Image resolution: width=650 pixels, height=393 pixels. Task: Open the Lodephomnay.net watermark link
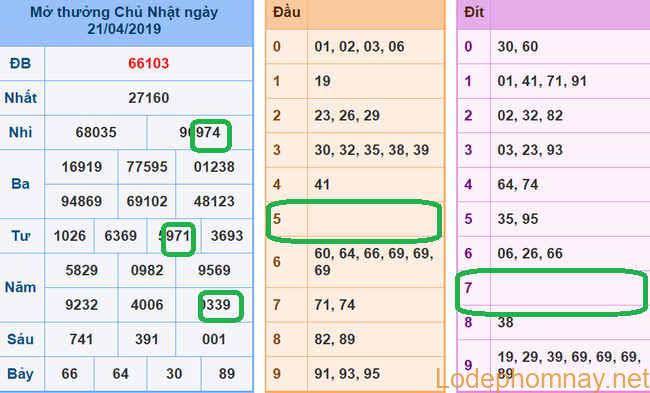click(542, 380)
